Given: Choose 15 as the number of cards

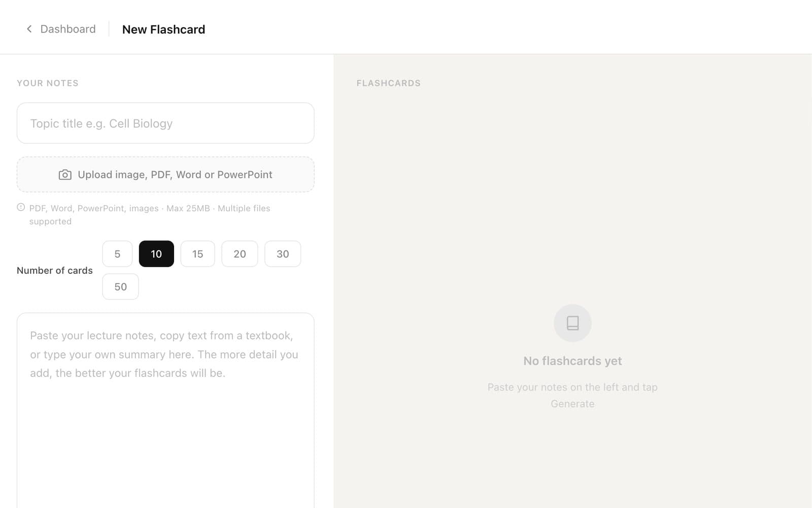Looking at the screenshot, I should pos(197,254).
